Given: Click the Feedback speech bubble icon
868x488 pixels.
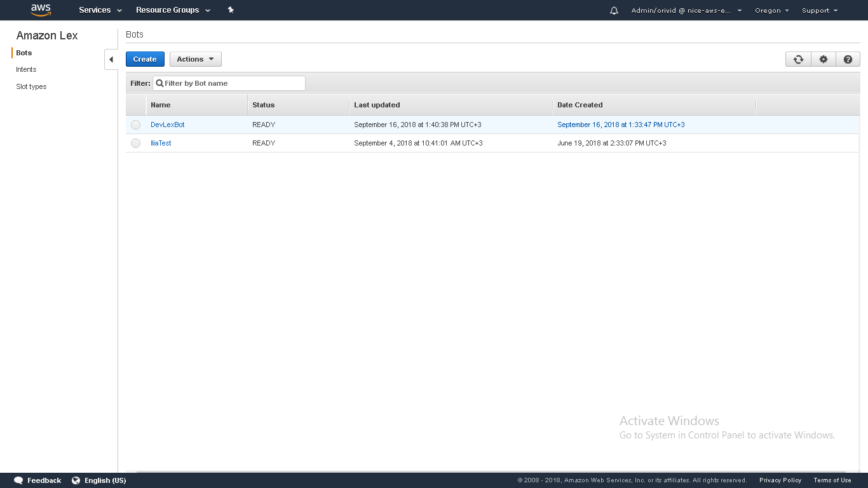Looking at the screenshot, I should pyautogui.click(x=18, y=480).
